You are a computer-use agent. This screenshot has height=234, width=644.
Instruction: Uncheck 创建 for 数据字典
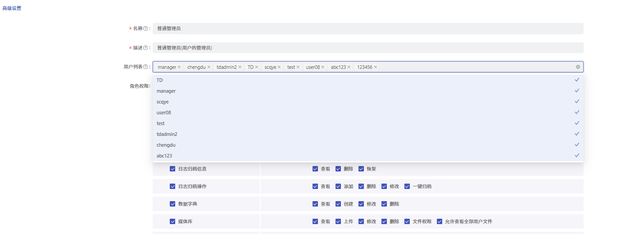[x=338, y=204]
